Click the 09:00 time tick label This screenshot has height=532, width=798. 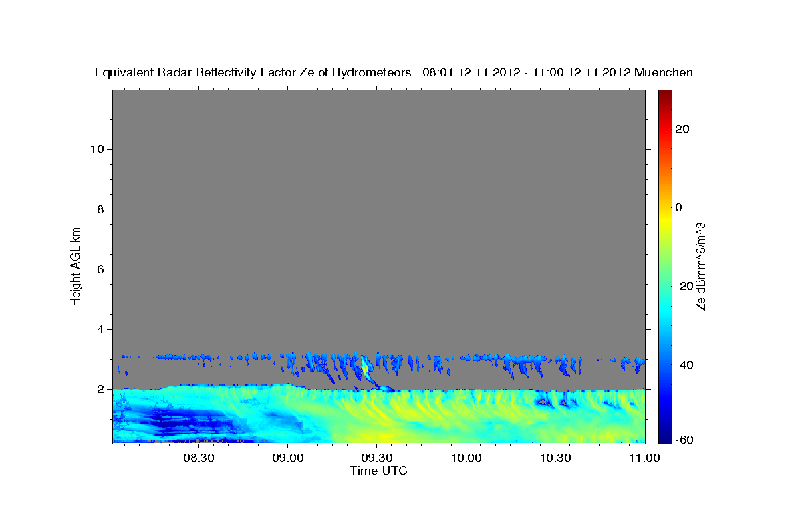[288, 458]
